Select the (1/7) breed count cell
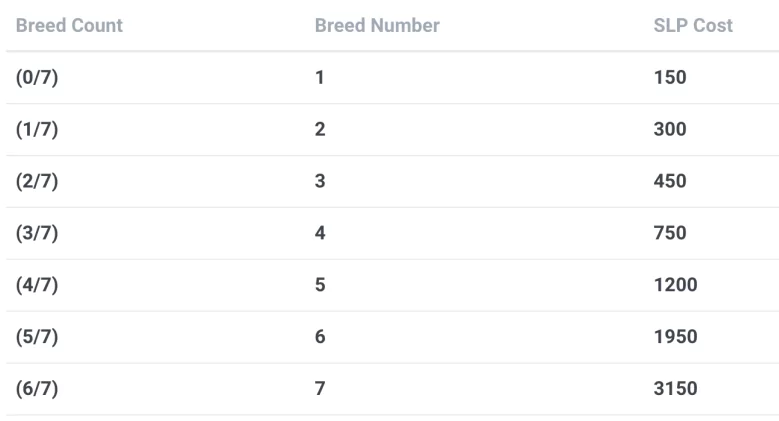Screen dimensions: 779x421 point(38,129)
